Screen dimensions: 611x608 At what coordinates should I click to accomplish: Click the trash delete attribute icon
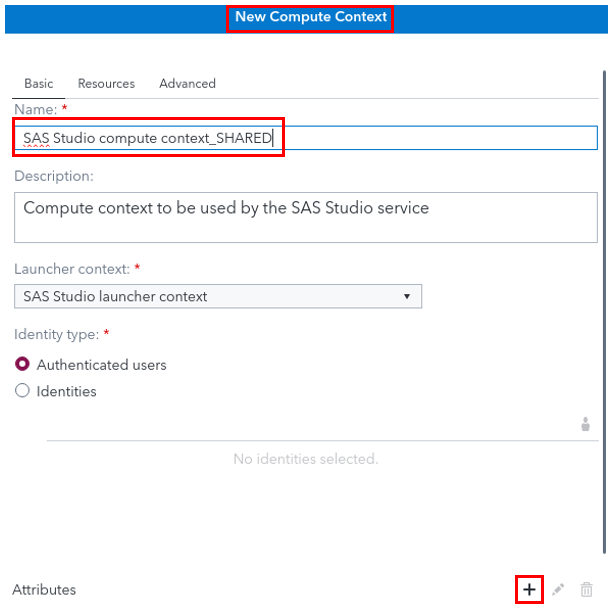586,589
